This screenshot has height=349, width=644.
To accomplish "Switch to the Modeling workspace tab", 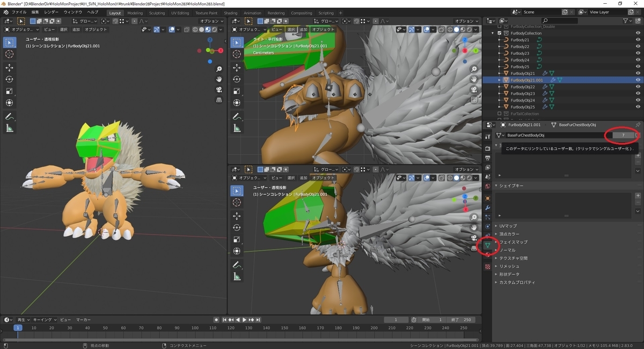I will click(x=135, y=13).
